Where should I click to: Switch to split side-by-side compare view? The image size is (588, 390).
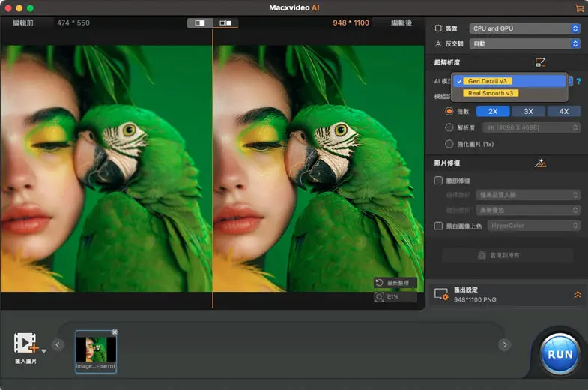click(x=200, y=23)
